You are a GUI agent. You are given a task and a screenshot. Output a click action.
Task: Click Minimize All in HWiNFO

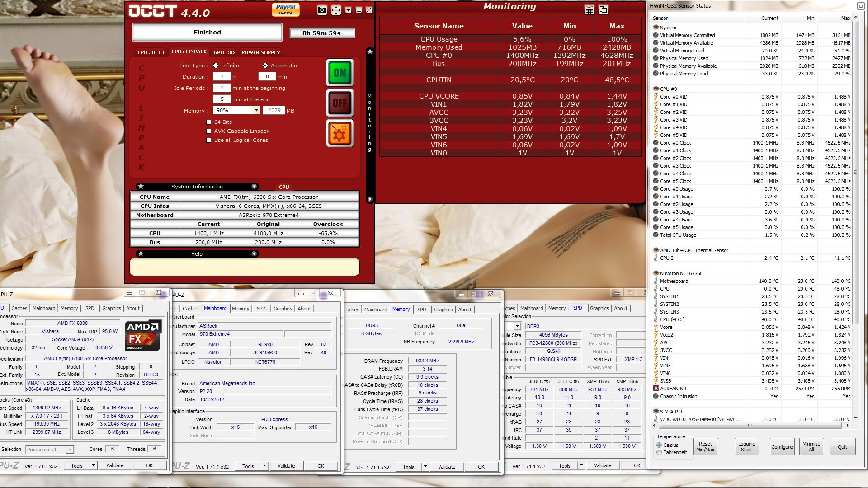tap(811, 447)
